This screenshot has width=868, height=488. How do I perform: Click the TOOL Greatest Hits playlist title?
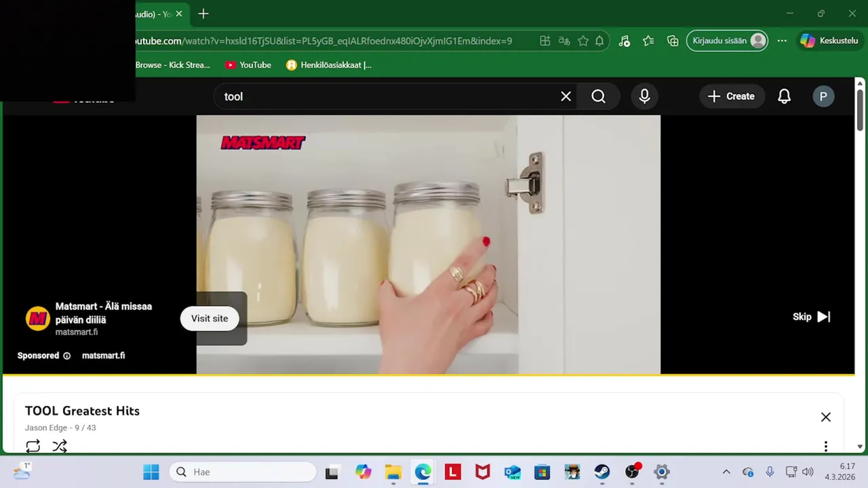click(82, 411)
